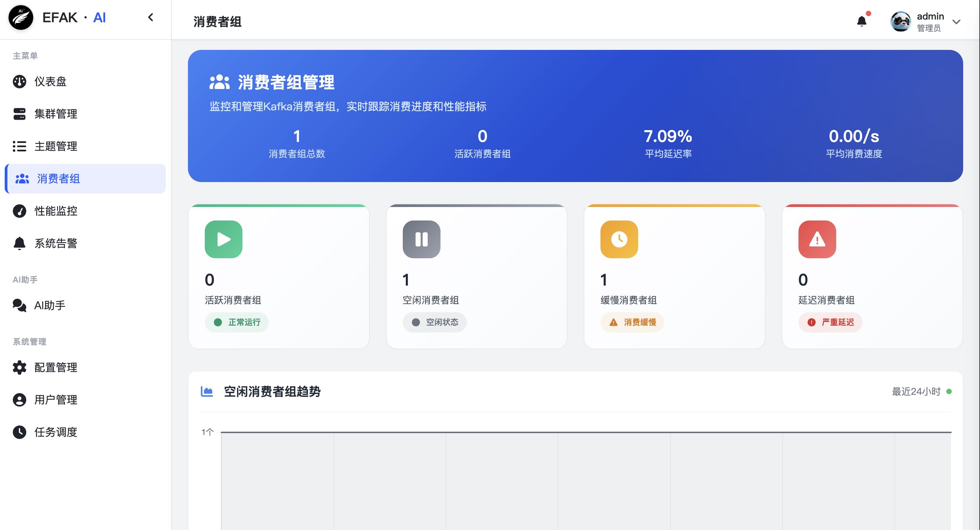The width and height of the screenshot is (980, 530).
Task: Click the notification bell icon
Action: (x=862, y=21)
